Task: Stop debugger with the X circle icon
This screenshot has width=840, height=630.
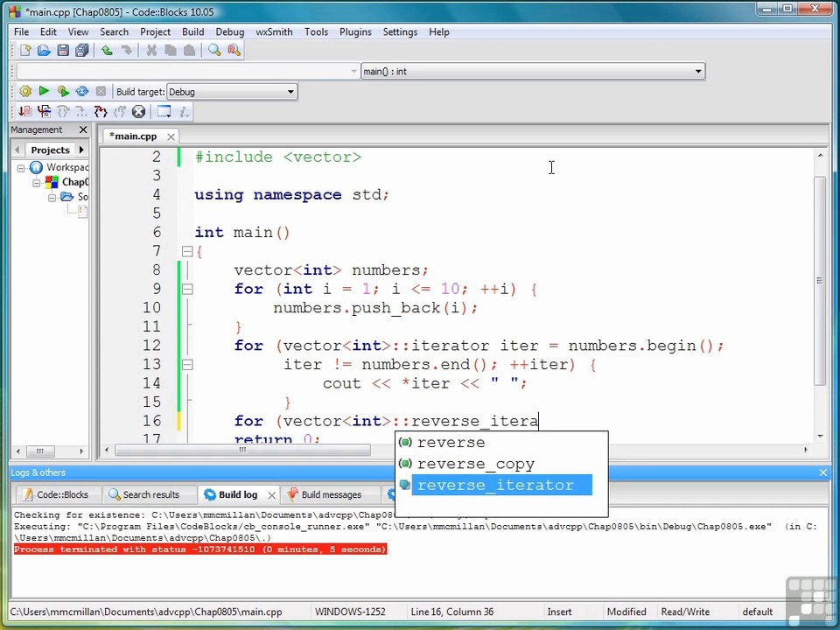Action: click(139, 111)
